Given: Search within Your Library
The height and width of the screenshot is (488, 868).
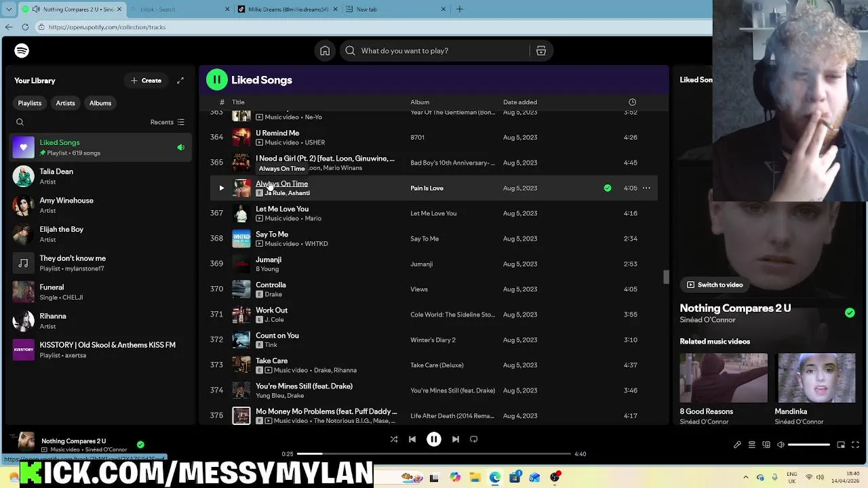Looking at the screenshot, I should [20, 122].
